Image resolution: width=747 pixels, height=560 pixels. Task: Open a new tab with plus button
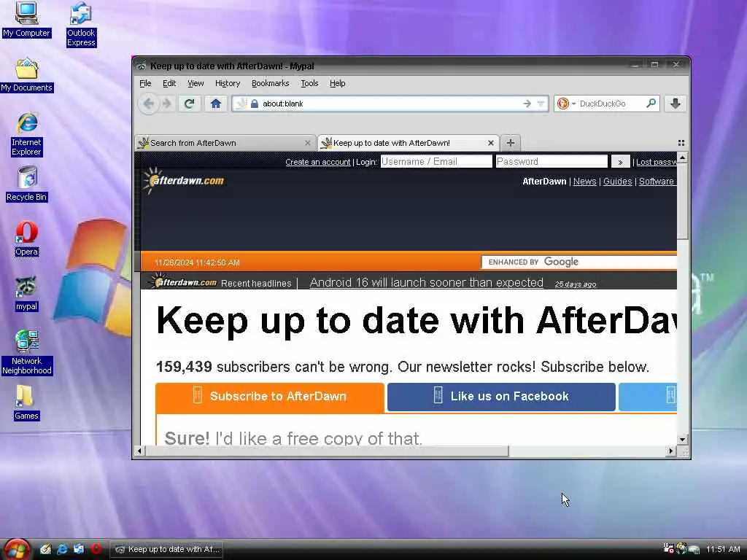pyautogui.click(x=510, y=142)
